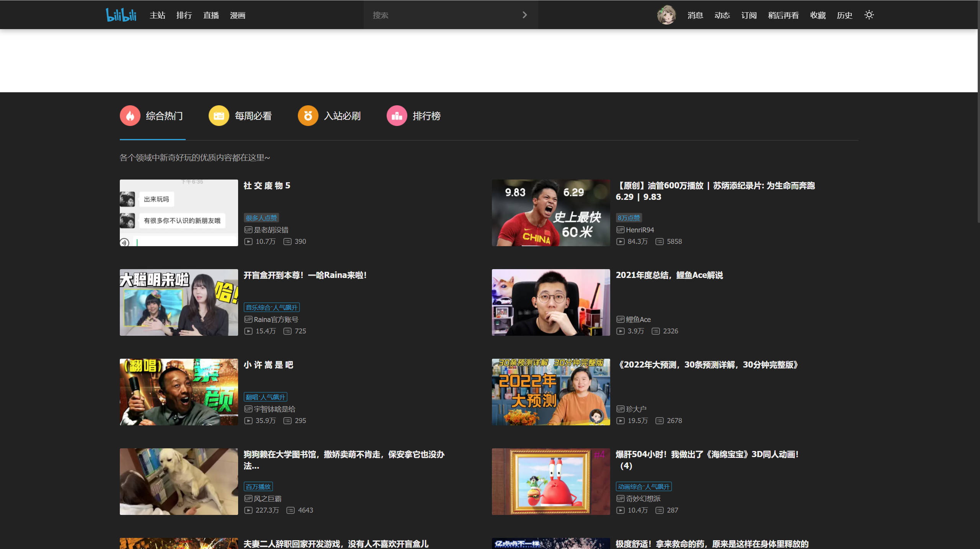980x549 pixels.
Task: Open 排行 in the top navigation
Action: (184, 15)
